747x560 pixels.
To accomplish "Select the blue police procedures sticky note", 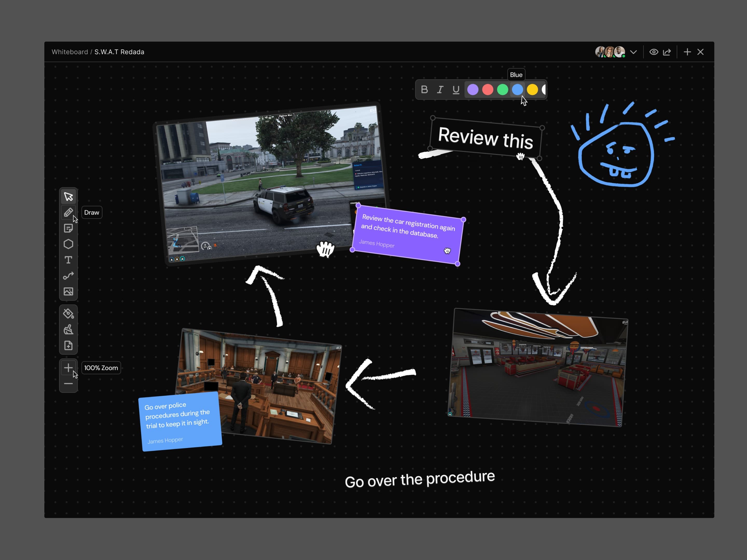I will [180, 422].
